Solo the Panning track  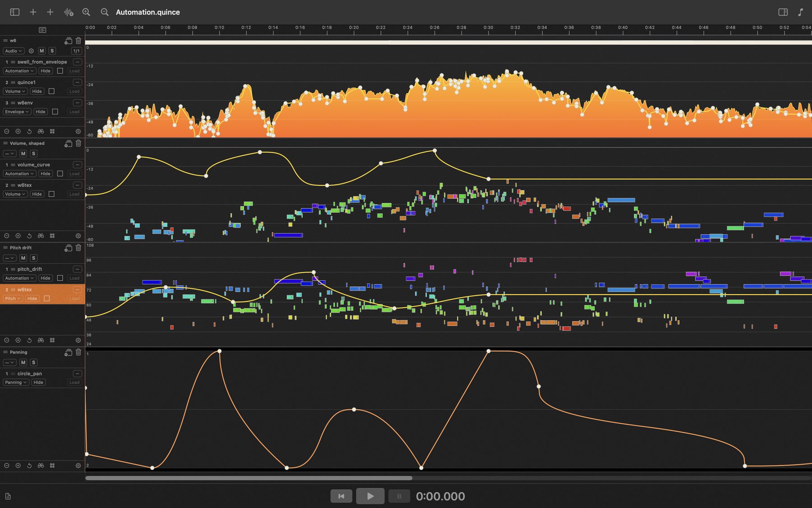coord(34,363)
